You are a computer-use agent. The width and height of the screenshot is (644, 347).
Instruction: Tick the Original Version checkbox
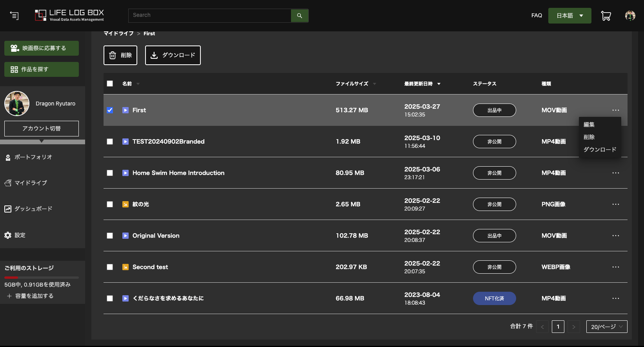coord(110,236)
